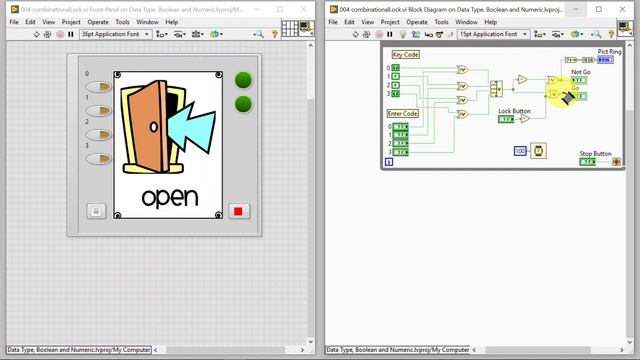Toggle Highlight Execution light bulb
The image size is (640, 360).
[x=403, y=34]
